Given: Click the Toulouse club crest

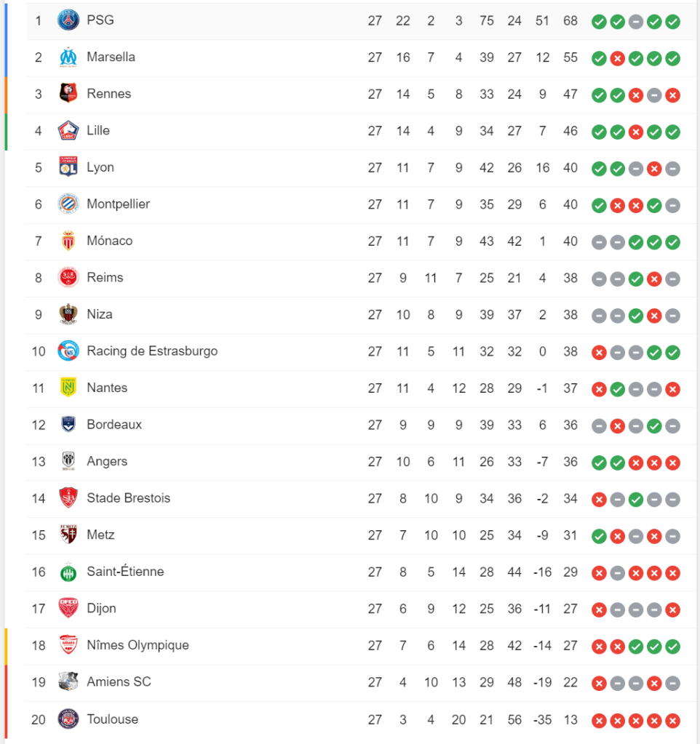Looking at the screenshot, I should [x=68, y=719].
